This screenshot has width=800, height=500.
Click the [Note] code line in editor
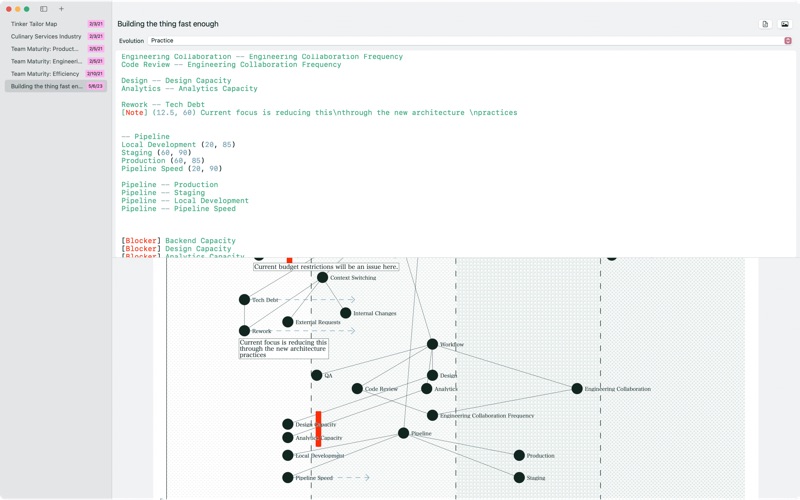(319, 113)
